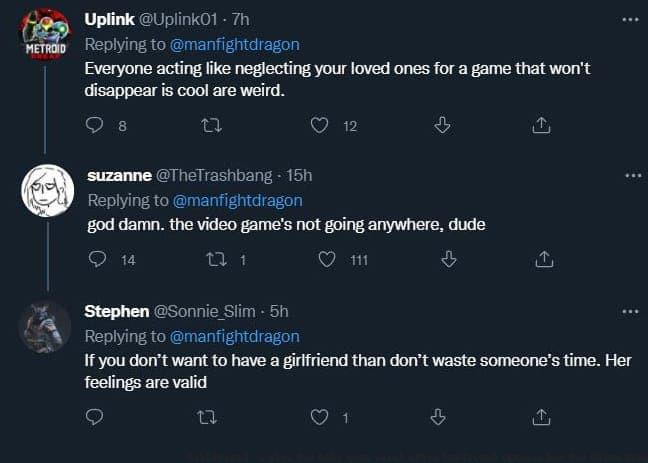Click Stephen's avatar image
Viewport: 648px width, 463px height.
pos(44,329)
